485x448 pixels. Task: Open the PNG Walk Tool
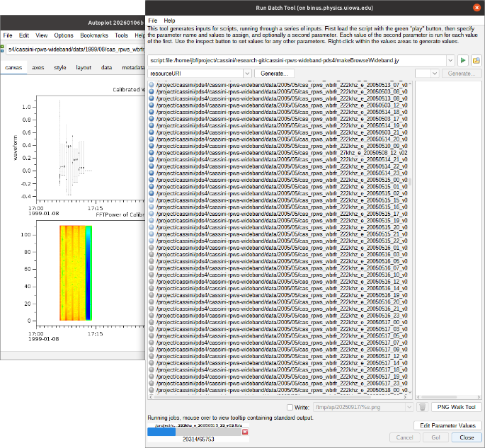tap(455, 407)
